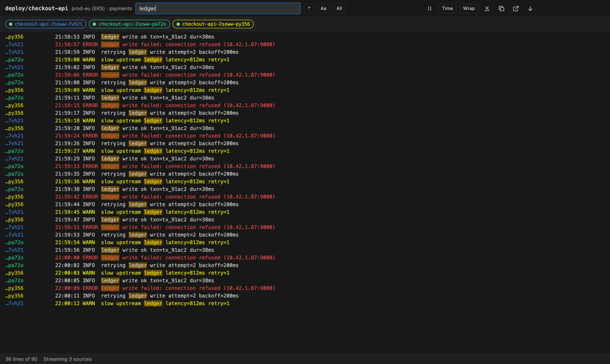The width and height of the screenshot is (610, 364).
Task: Select the 21:59:09 WARN latency=812ms line
Action: coord(305,90)
